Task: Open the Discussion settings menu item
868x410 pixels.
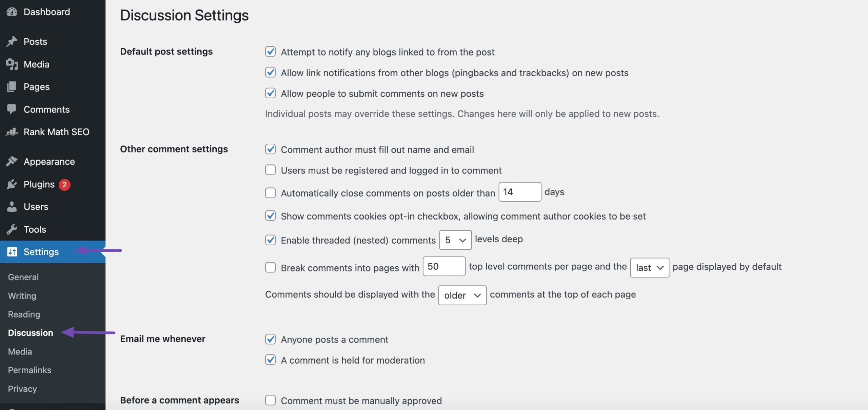Action: [30, 332]
